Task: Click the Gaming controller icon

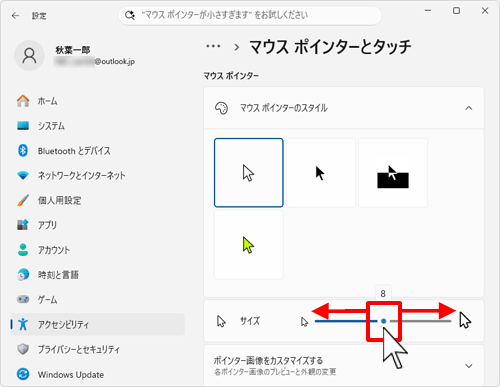Action: (23, 299)
